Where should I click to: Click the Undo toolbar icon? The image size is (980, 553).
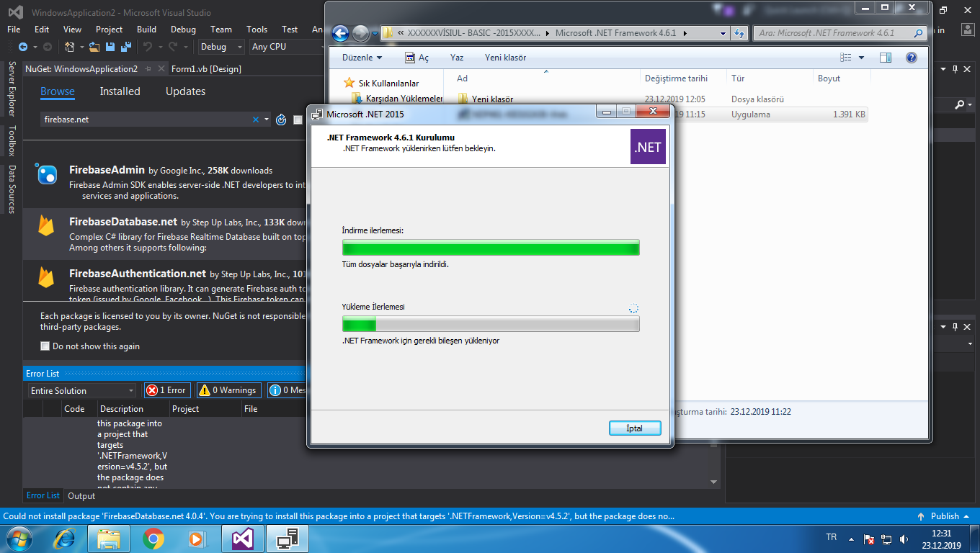(x=148, y=45)
